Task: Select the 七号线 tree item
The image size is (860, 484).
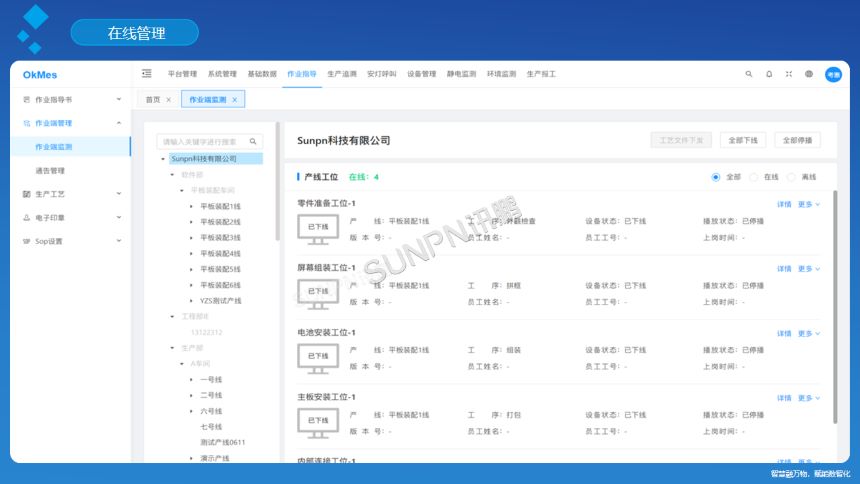Action: point(211,427)
